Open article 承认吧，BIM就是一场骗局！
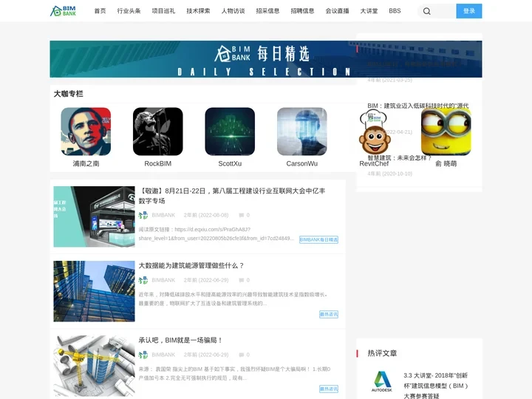532x399 pixels. (180, 341)
